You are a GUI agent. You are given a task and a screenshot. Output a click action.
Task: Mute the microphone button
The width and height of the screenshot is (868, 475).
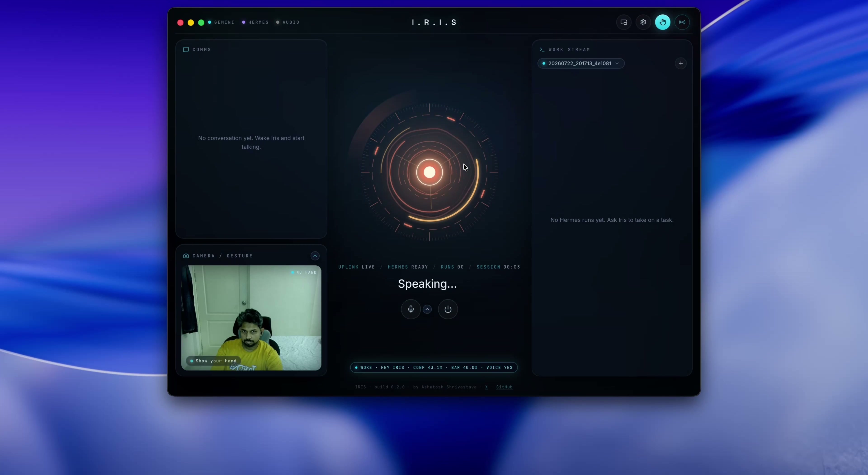(x=410, y=309)
